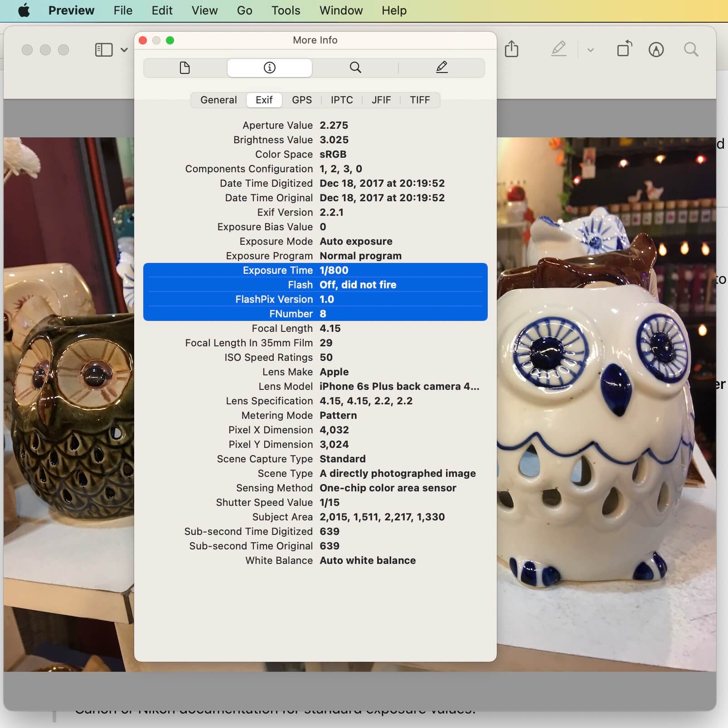This screenshot has height=728, width=728.
Task: Open the General Info document icon tab
Action: tap(184, 68)
